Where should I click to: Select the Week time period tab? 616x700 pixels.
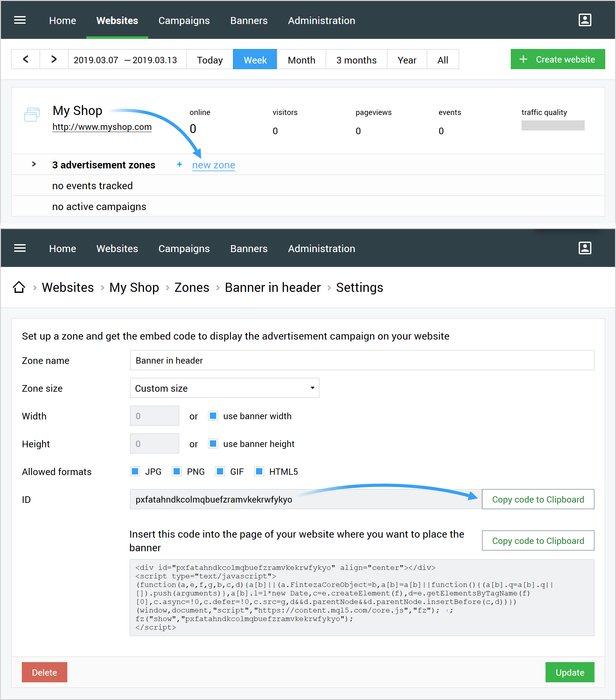coord(254,59)
